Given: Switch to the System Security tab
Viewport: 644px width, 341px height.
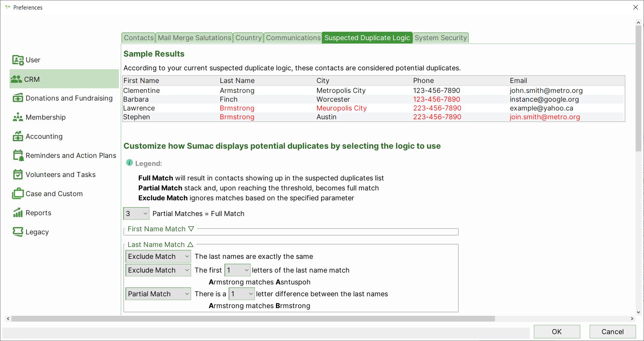Looking at the screenshot, I should [x=441, y=38].
